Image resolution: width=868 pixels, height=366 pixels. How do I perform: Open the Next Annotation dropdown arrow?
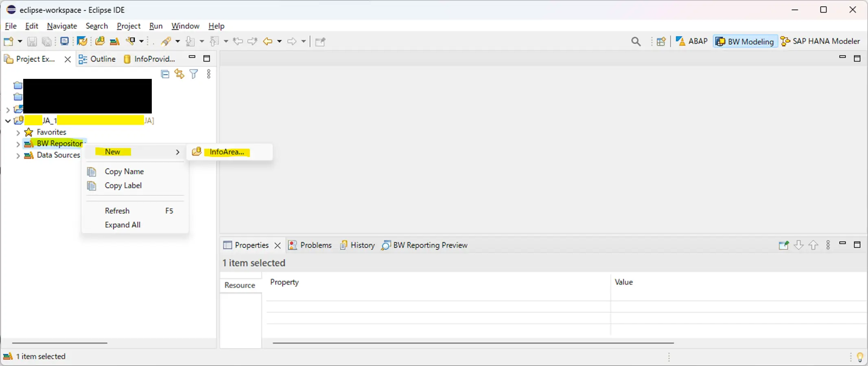pyautogui.click(x=201, y=41)
